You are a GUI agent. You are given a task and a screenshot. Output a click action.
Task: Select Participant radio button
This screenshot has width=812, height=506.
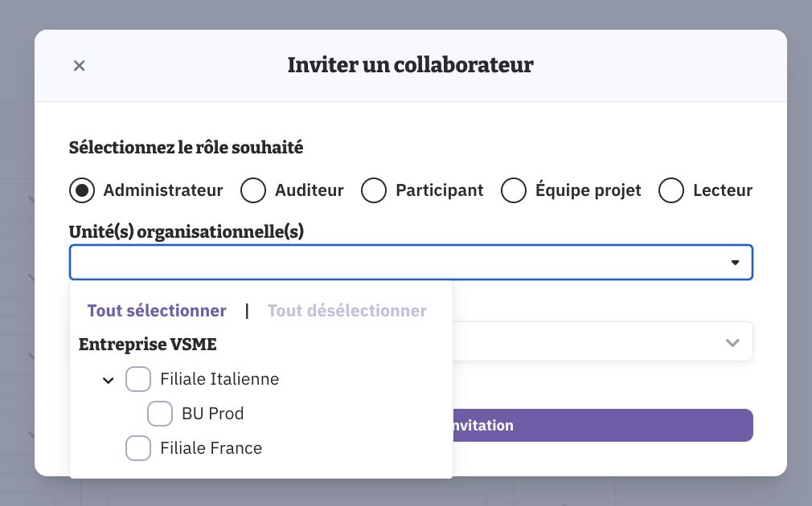tap(374, 190)
